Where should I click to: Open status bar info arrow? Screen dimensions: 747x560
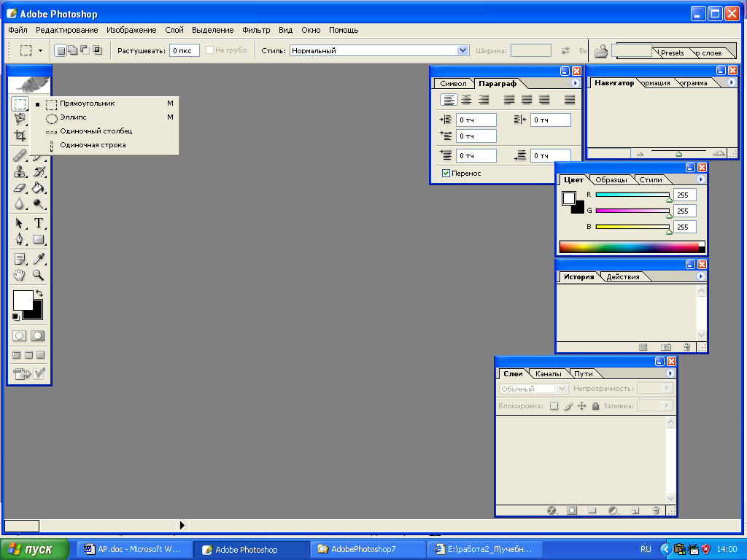(x=182, y=525)
